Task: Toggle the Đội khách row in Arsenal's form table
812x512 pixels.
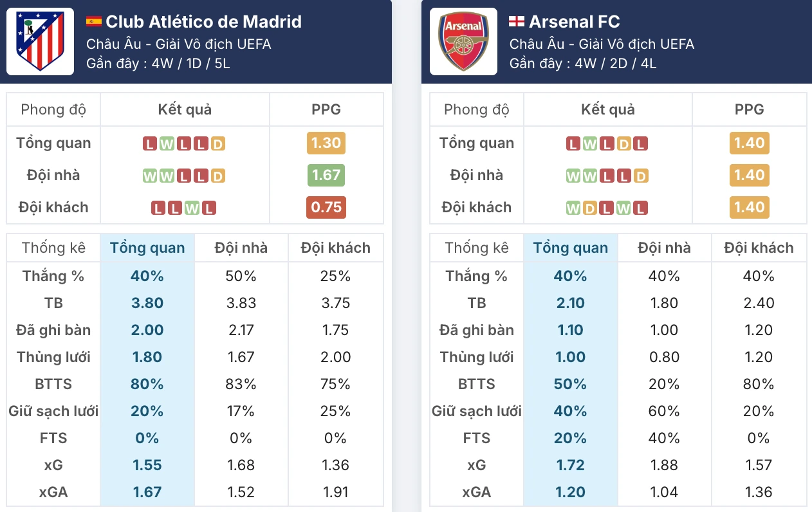Action: tap(476, 207)
